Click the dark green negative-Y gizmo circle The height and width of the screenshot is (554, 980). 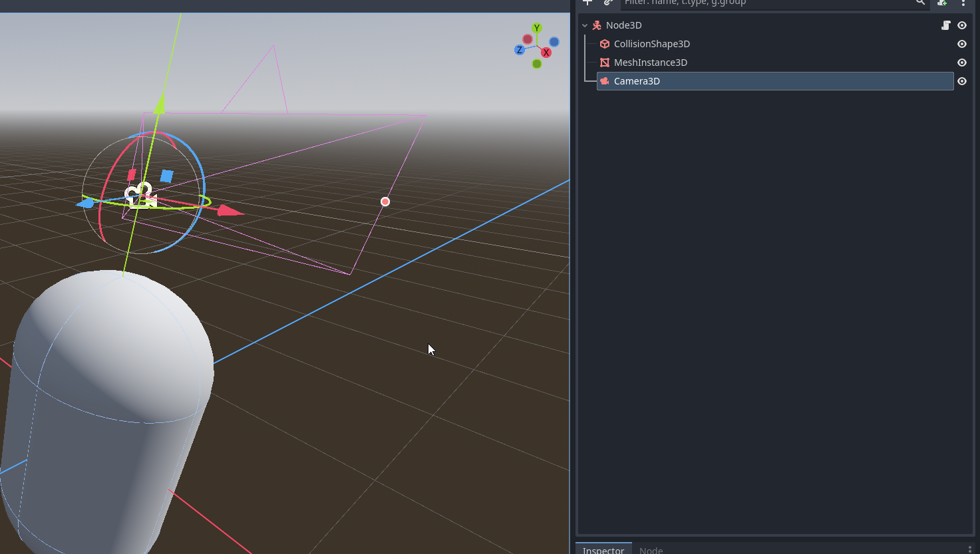pos(537,64)
